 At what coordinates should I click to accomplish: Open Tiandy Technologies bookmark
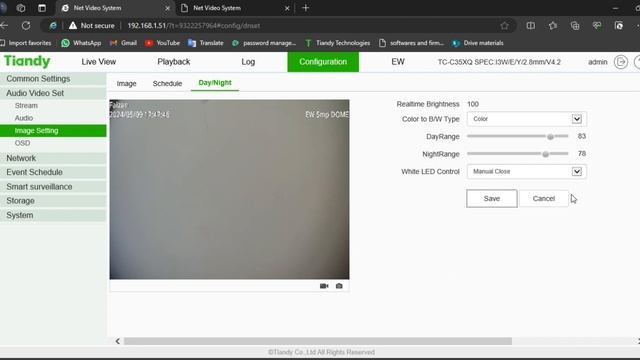coord(337,43)
